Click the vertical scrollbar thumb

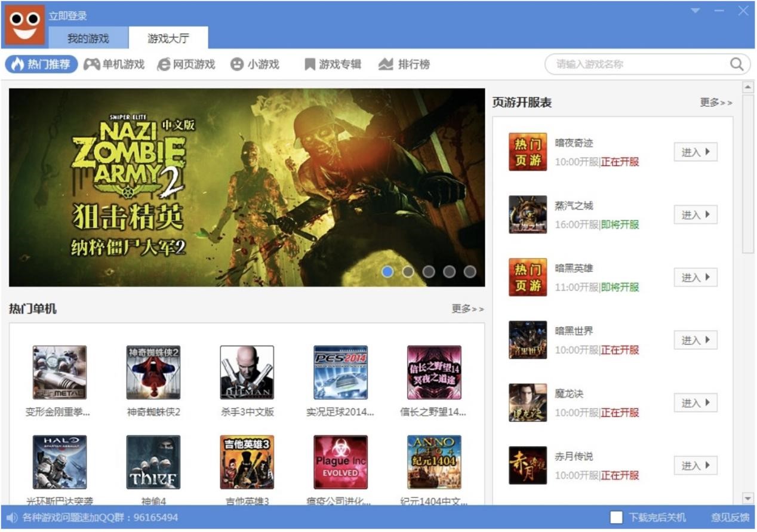[747, 173]
